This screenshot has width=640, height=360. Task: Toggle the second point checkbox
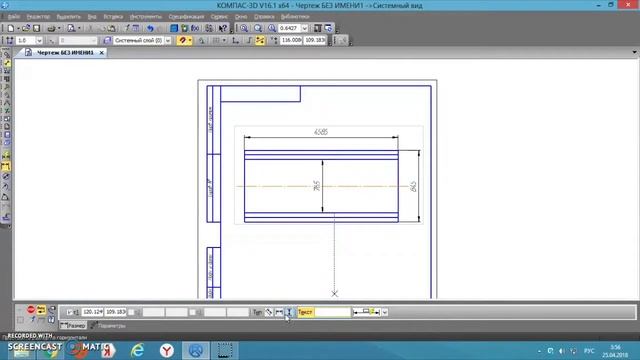tap(131, 312)
